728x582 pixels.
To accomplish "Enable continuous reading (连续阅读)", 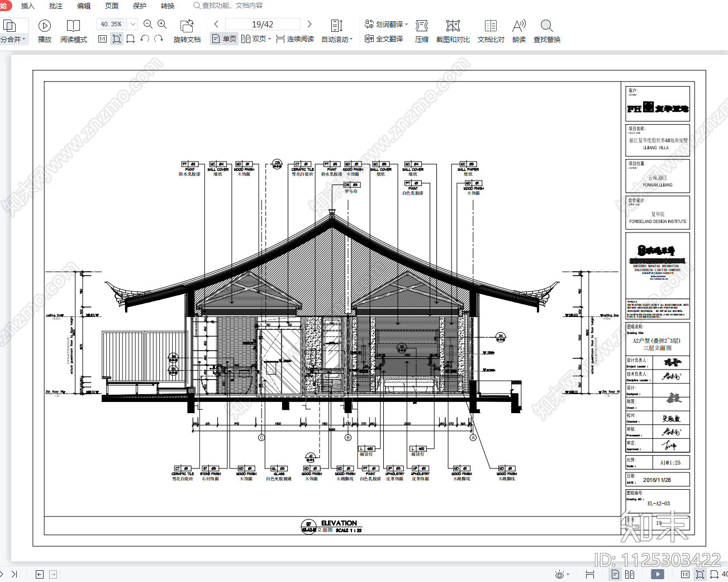I will coord(295,39).
